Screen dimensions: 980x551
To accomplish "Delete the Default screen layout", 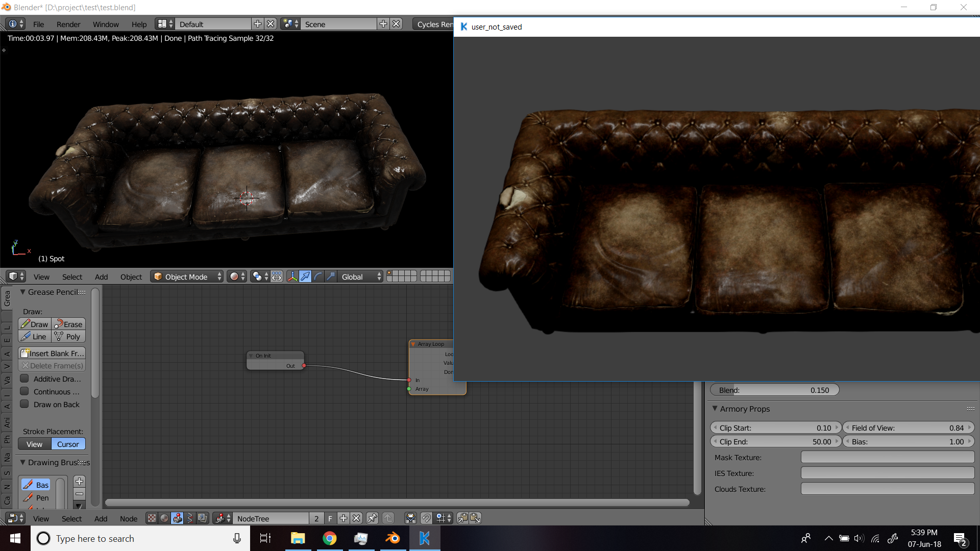I will pyautogui.click(x=271, y=24).
